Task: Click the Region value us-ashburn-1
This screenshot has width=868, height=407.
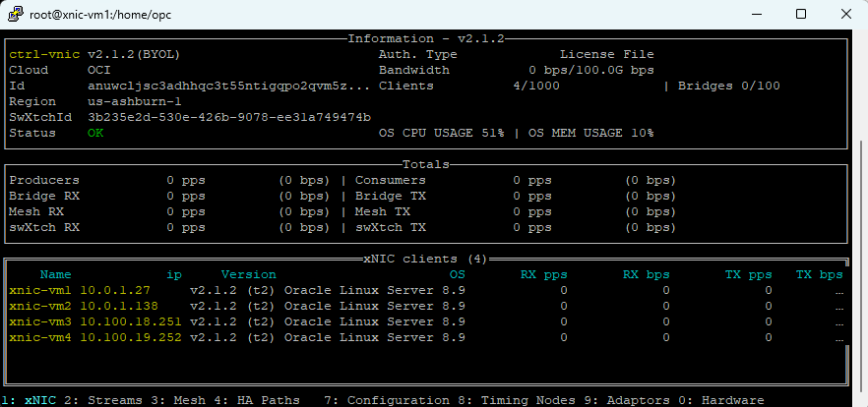Action: pos(135,102)
